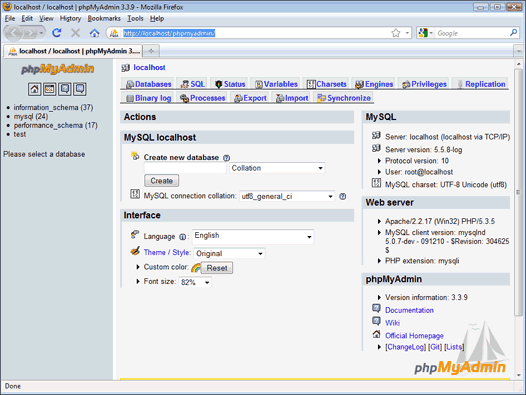
Task: Open the Bookmarks menu
Action: 104,18
